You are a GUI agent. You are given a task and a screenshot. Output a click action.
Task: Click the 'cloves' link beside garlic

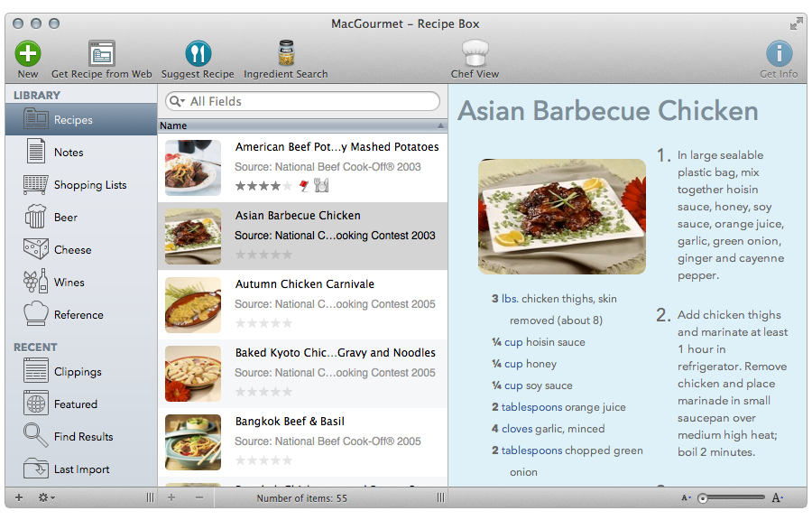click(x=517, y=429)
